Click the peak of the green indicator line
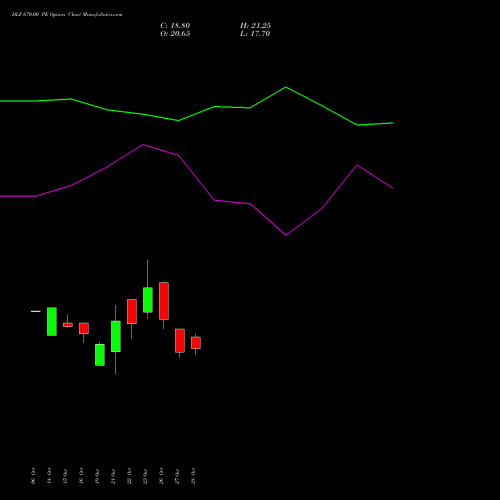500x500 pixels. coord(286,87)
